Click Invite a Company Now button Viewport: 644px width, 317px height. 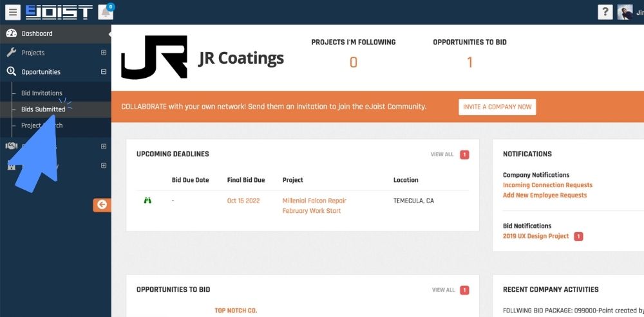tap(497, 107)
